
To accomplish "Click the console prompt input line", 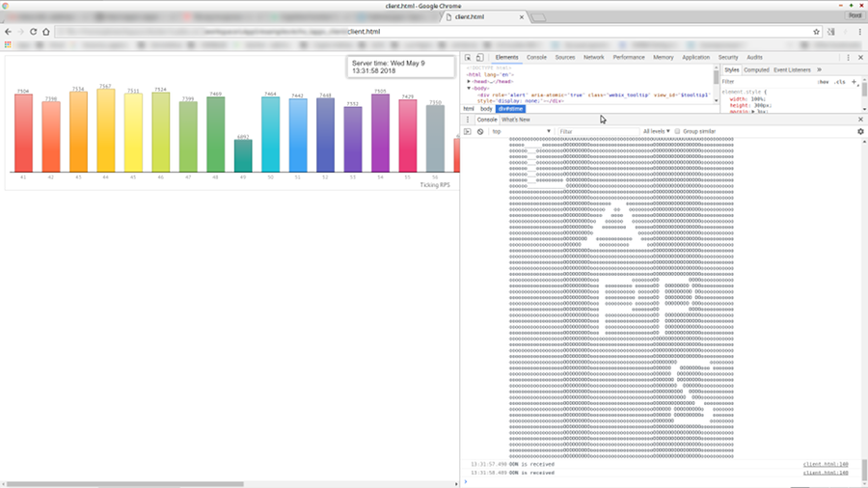I will pyautogui.click(x=662, y=482).
